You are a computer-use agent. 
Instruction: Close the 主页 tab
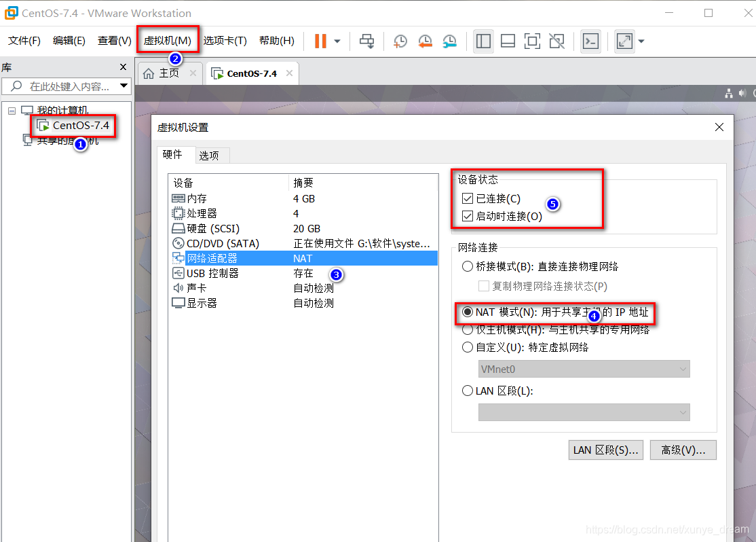point(193,73)
